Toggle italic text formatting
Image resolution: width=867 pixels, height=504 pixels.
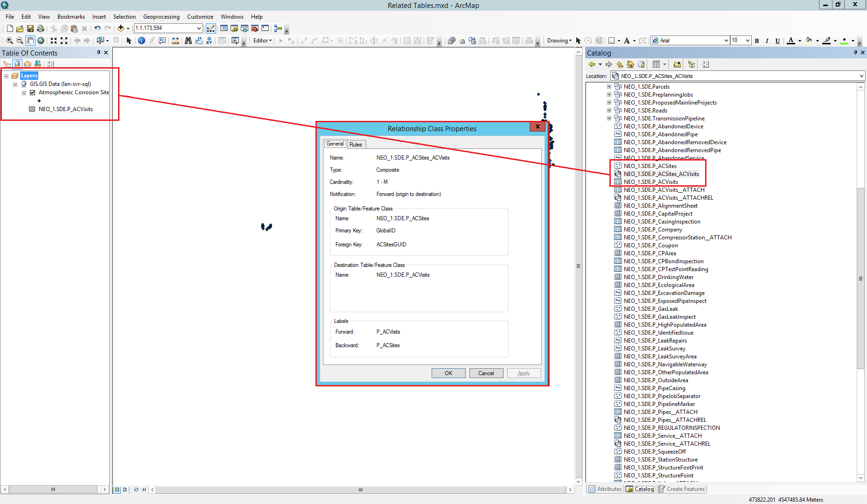pyautogui.click(x=767, y=41)
